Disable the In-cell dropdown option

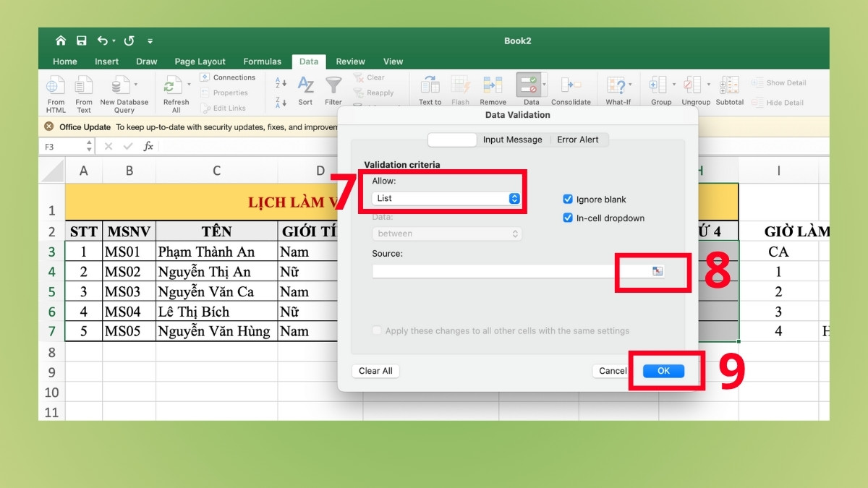(x=569, y=218)
